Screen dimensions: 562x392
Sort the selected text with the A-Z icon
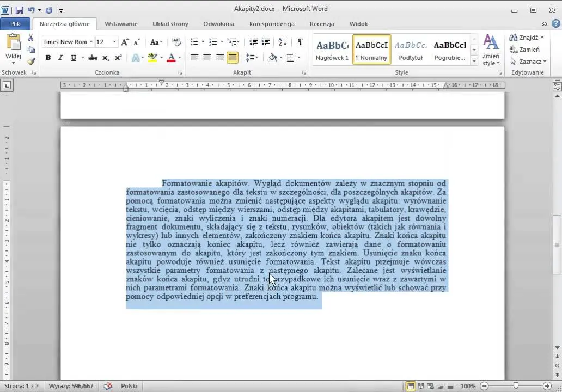point(282,42)
